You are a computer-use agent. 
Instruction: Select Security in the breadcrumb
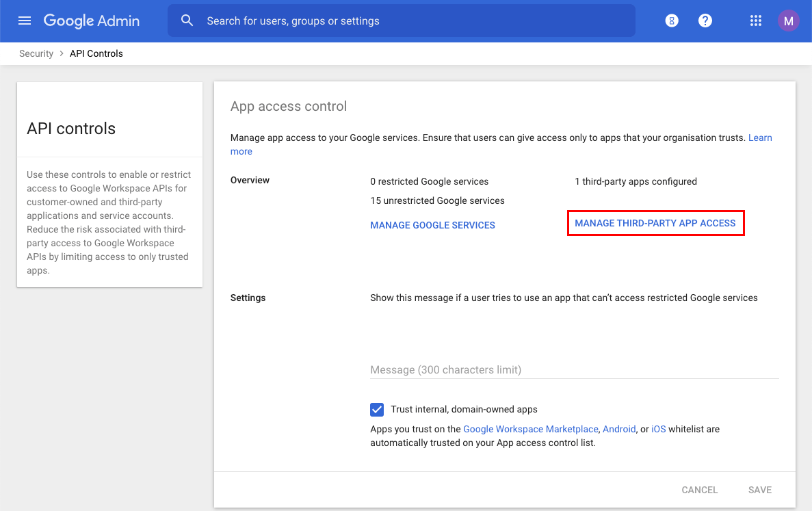36,53
